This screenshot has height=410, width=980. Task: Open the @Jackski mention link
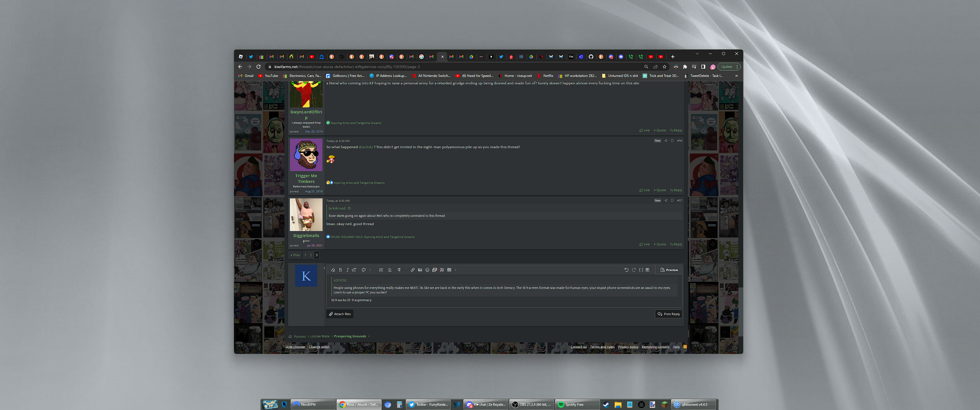pos(366,147)
